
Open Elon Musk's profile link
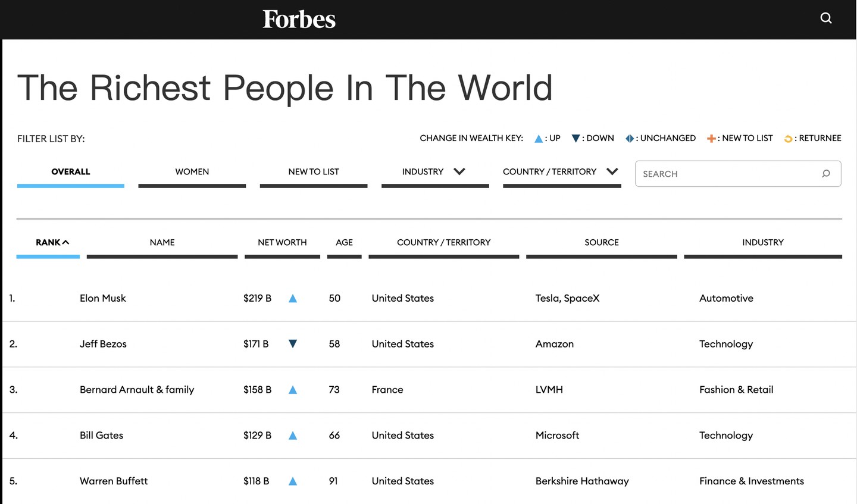(103, 299)
